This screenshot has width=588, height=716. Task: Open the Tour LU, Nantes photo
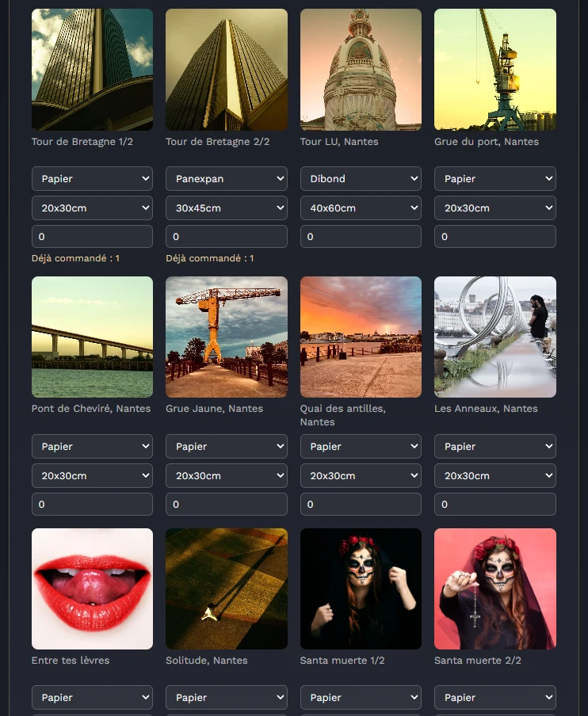[361, 70]
